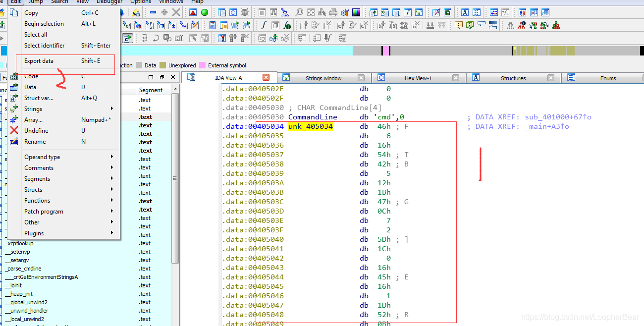Click the olive Unexplored legend swatch

click(162, 65)
